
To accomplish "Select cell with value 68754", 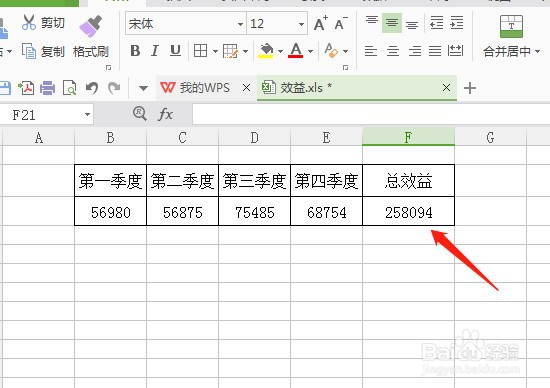I will coord(327,212).
